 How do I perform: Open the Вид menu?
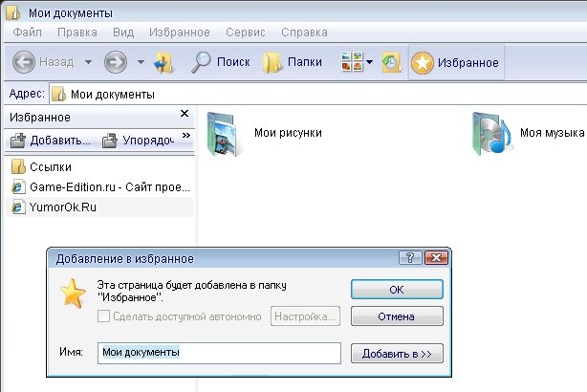pyautogui.click(x=123, y=32)
